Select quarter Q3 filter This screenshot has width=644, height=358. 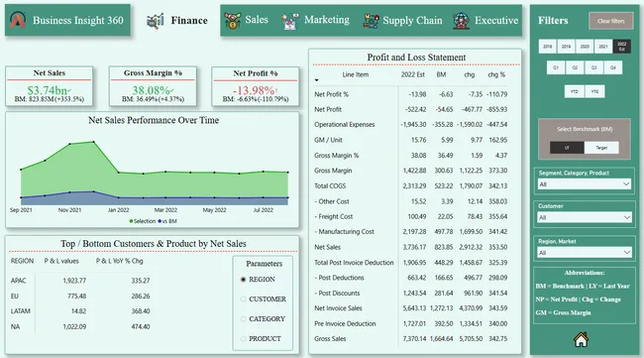tap(593, 67)
